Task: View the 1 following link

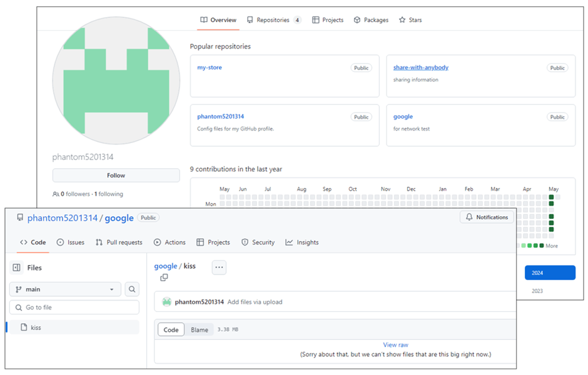Action: coord(109,194)
